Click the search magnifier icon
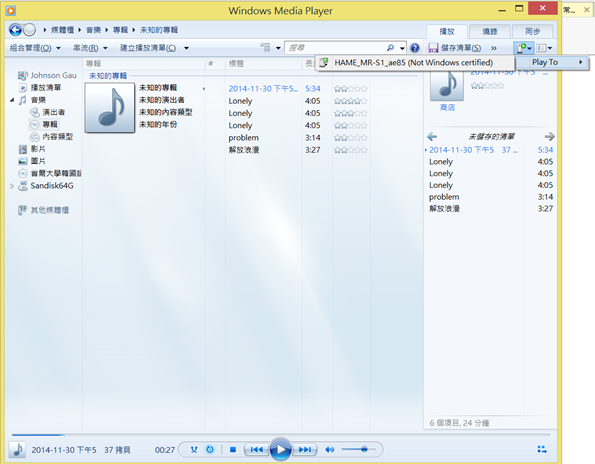This screenshot has height=464, width=595. (390, 48)
